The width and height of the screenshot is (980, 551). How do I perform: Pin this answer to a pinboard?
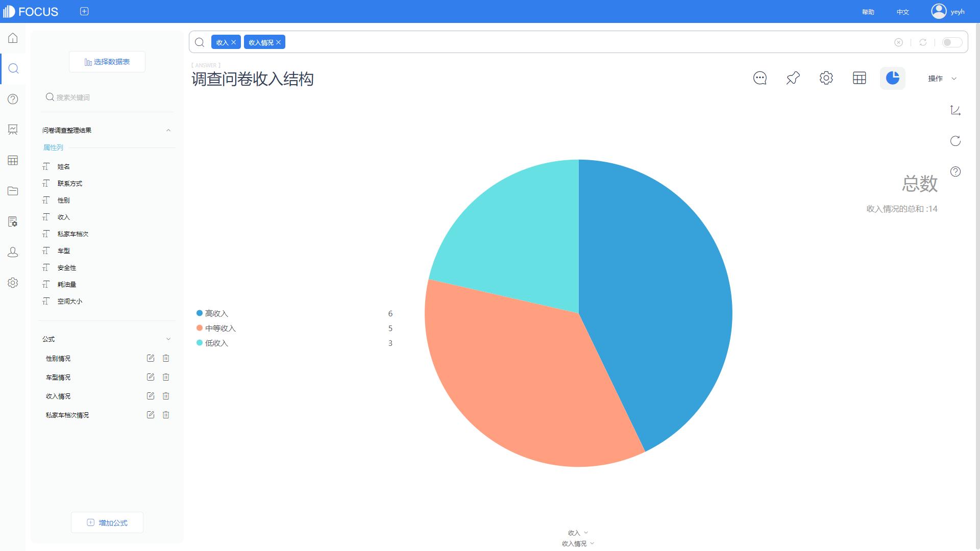[793, 78]
